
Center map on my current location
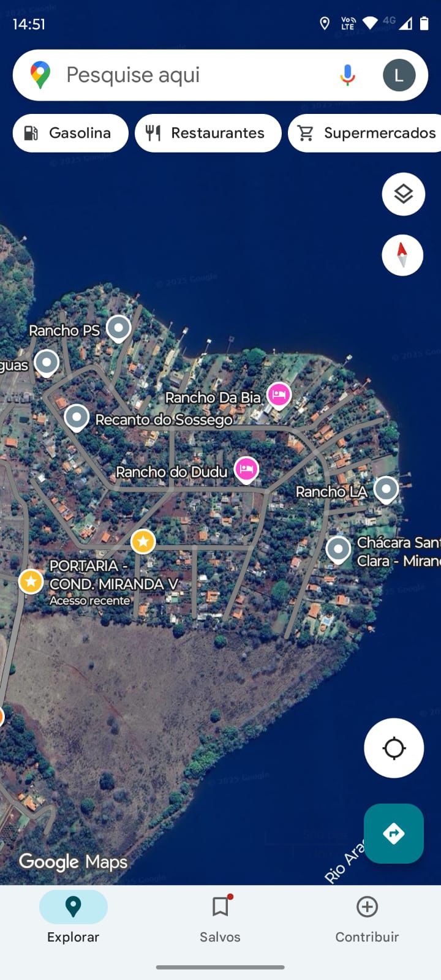point(394,748)
